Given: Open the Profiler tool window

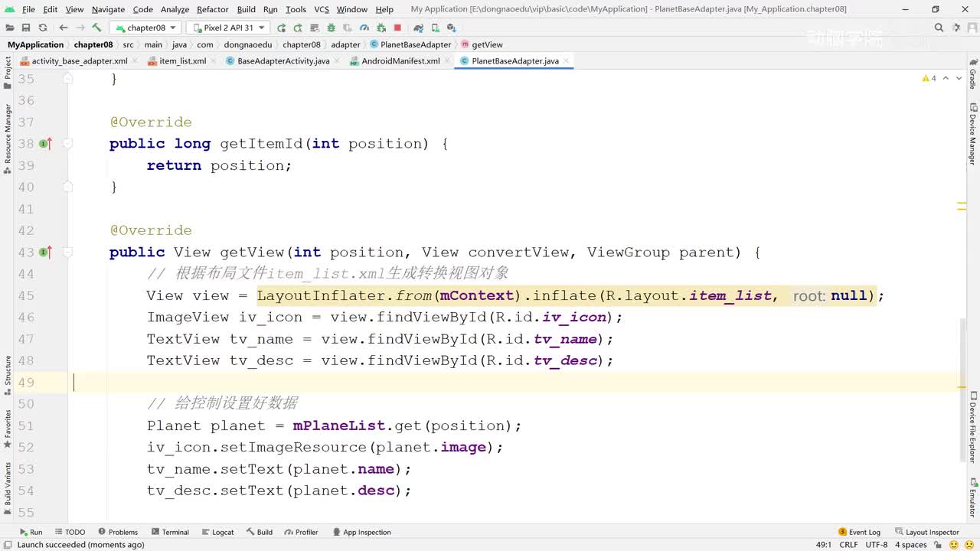Looking at the screenshot, I should pos(301,532).
